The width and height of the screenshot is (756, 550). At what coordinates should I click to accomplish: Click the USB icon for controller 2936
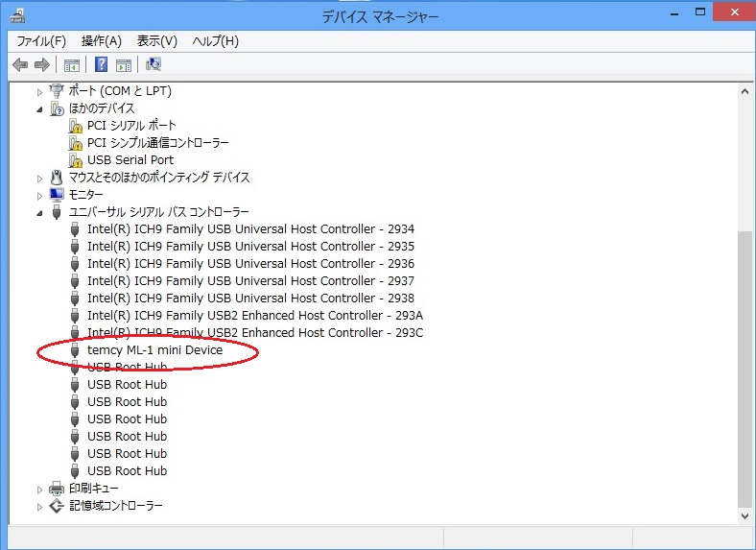click(x=75, y=264)
